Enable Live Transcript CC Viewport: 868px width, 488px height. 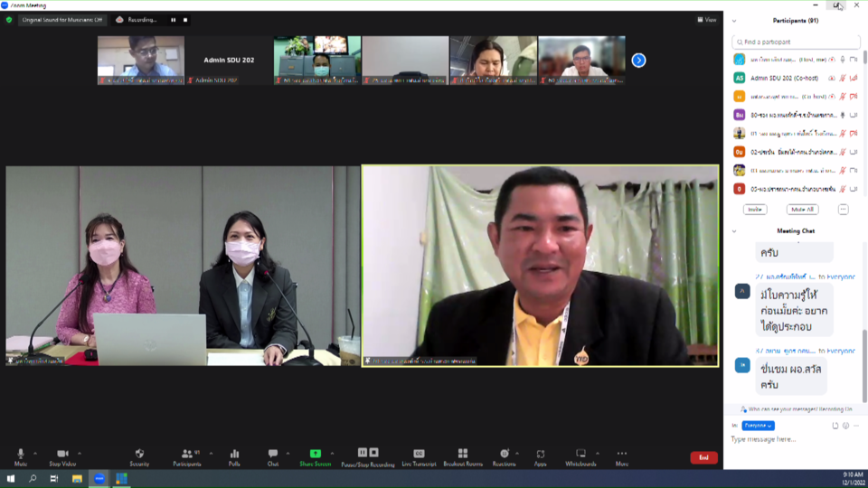click(x=419, y=457)
